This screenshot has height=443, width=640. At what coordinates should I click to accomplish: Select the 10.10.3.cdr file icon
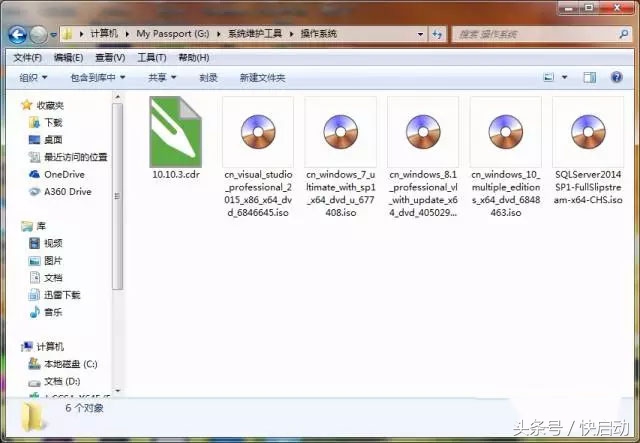click(x=176, y=132)
